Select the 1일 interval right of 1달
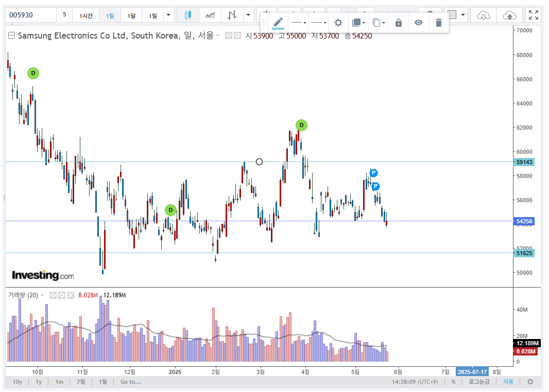 point(152,15)
